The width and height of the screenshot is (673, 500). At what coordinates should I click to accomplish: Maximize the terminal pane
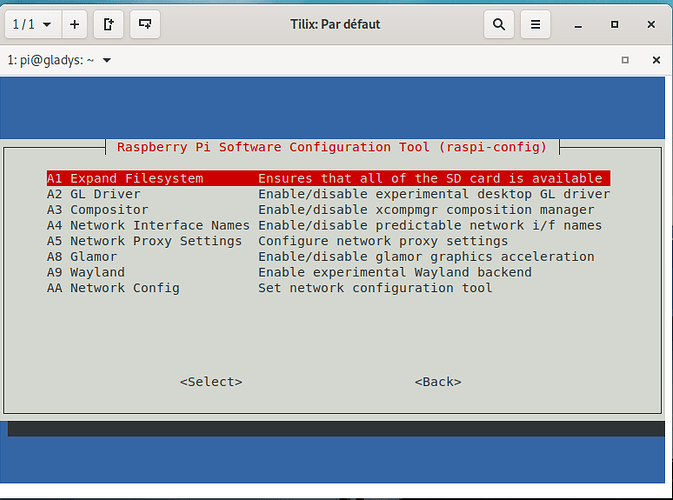point(625,60)
